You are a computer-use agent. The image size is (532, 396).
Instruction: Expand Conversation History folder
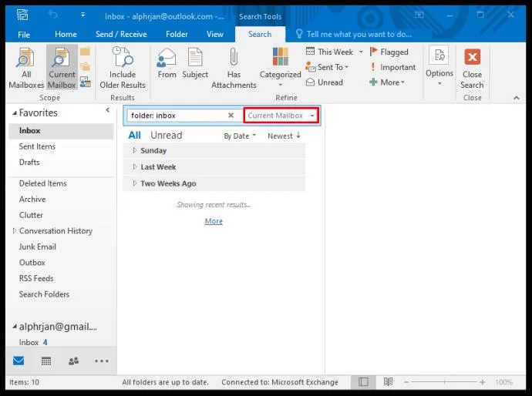click(x=14, y=231)
